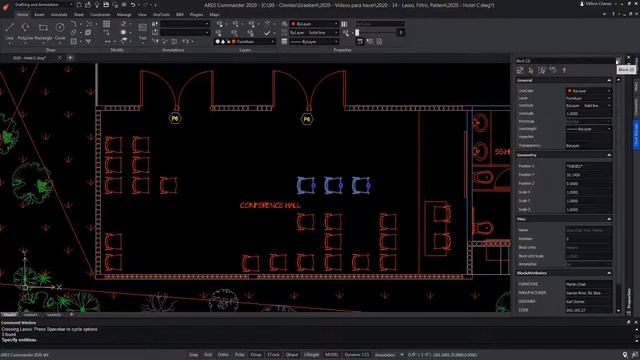
Task: Open the Drafting and Annotation workspace dropdown
Action: click(x=43, y=5)
